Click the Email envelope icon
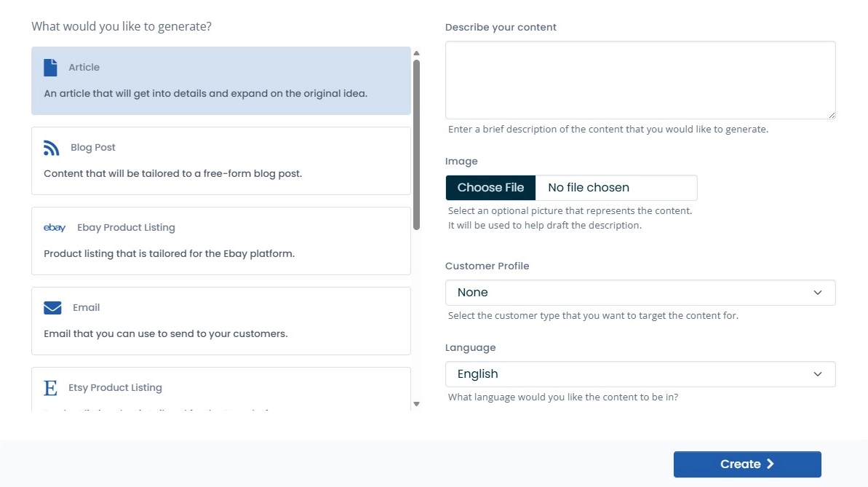868x487 pixels. point(52,306)
